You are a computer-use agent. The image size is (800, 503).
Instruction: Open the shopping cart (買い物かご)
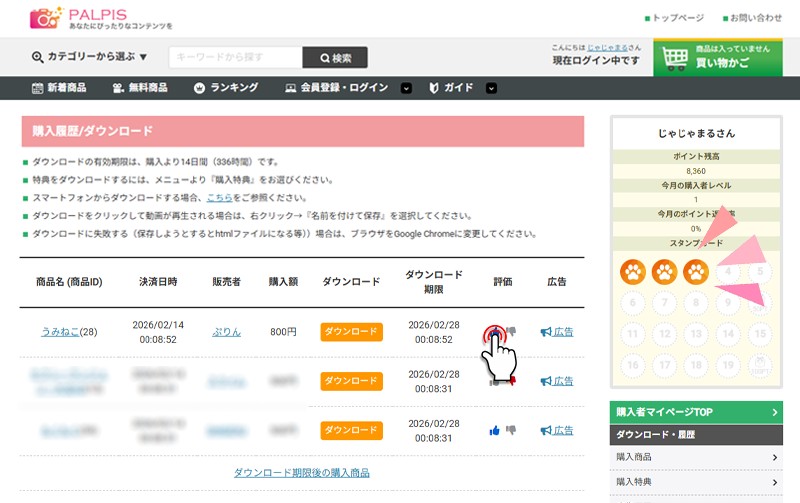(717, 58)
